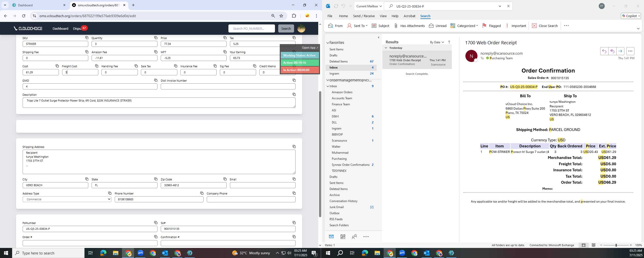Copy the Price field value
Screen dimensions: 644x258
(x=225, y=38)
